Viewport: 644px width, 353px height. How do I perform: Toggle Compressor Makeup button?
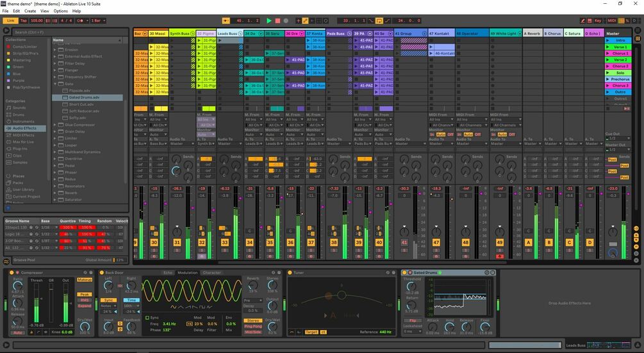85,280
